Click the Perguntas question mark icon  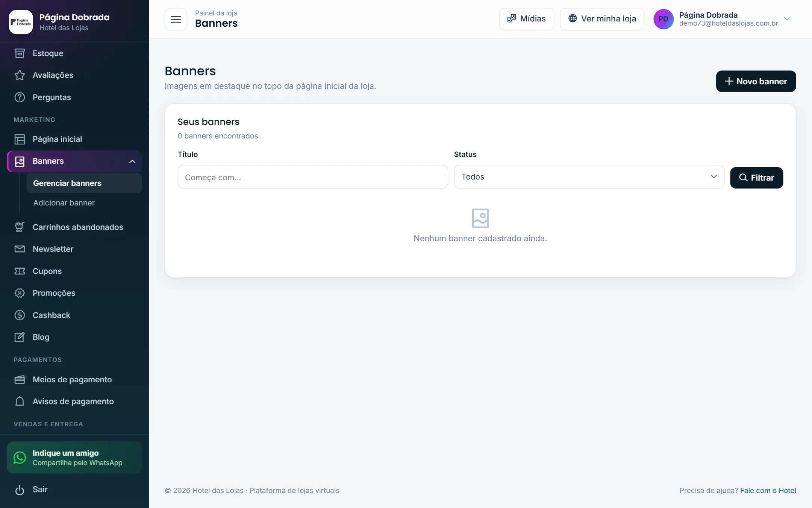[x=20, y=97]
